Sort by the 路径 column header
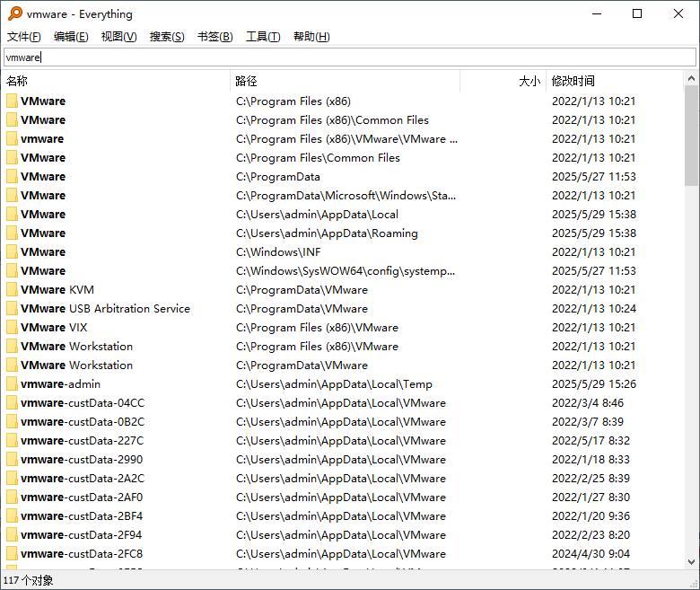 click(x=345, y=81)
